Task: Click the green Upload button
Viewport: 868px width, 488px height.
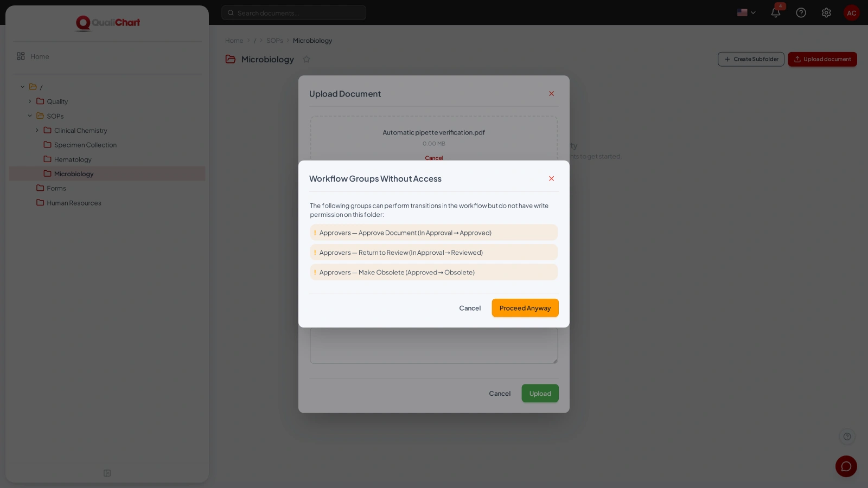Action: click(x=540, y=394)
